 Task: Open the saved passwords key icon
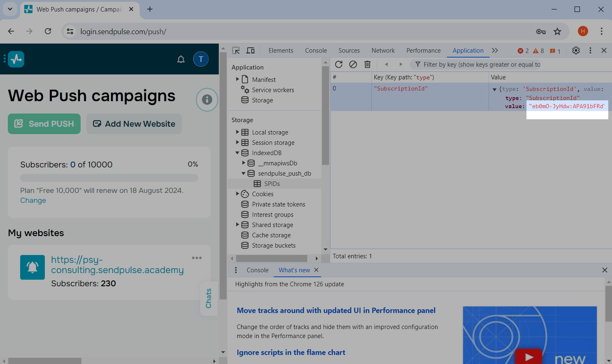541,32
